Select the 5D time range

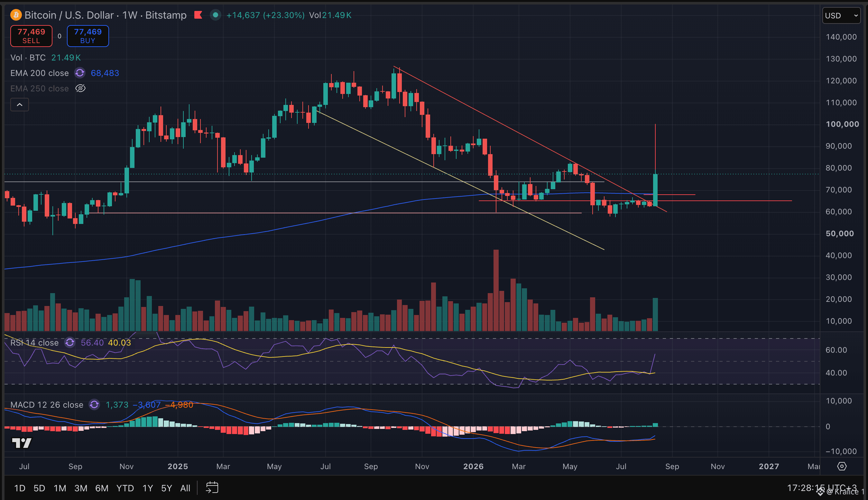(40, 488)
